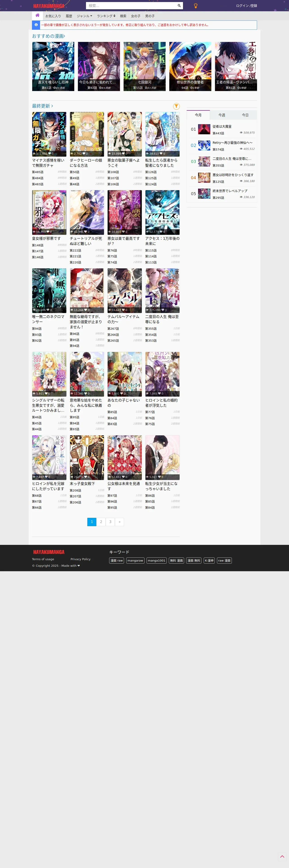Expand the 最終更新 section link
Viewport: 289px width, 868px height.
(42, 106)
